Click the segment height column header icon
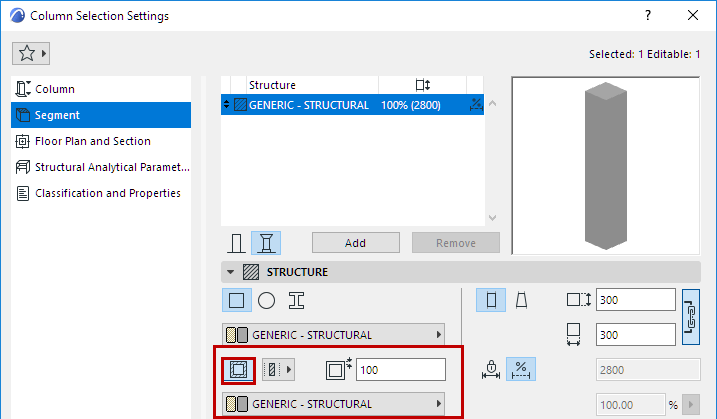Image resolution: width=717 pixels, height=419 pixels. (423, 85)
